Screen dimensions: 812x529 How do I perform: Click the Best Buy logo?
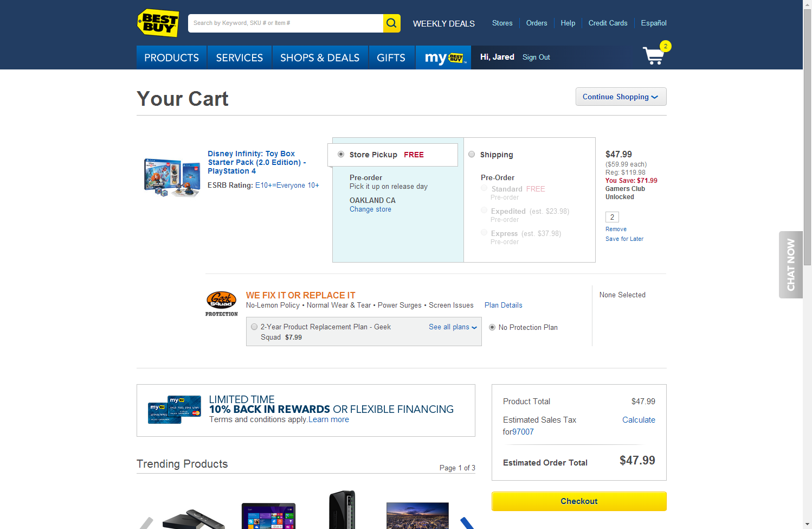[158, 23]
